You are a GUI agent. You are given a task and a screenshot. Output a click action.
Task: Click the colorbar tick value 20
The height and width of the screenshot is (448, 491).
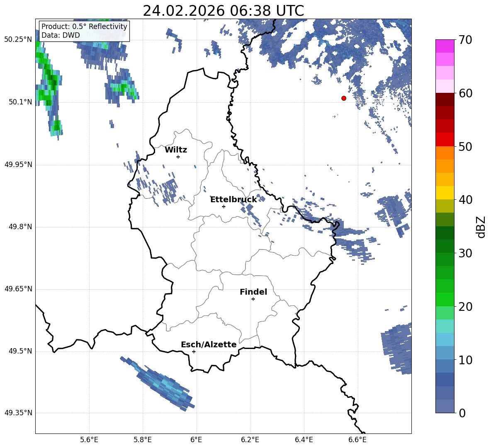[465, 306]
